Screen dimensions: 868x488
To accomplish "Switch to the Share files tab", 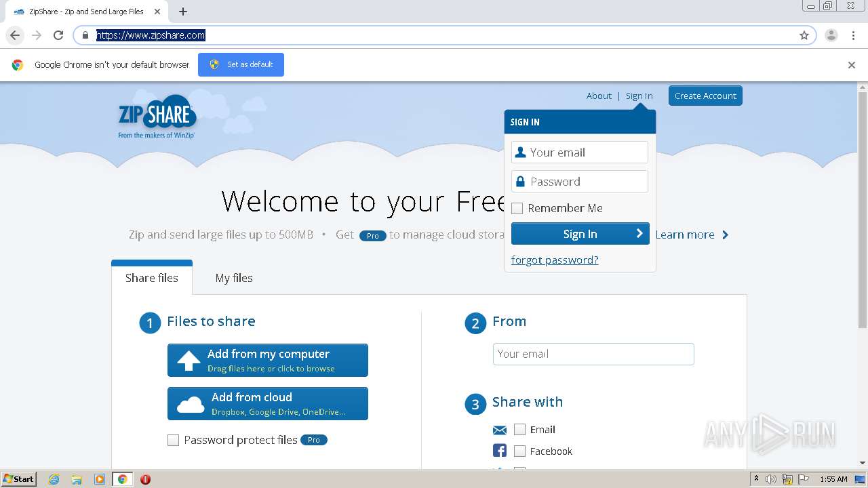I will [x=152, y=278].
